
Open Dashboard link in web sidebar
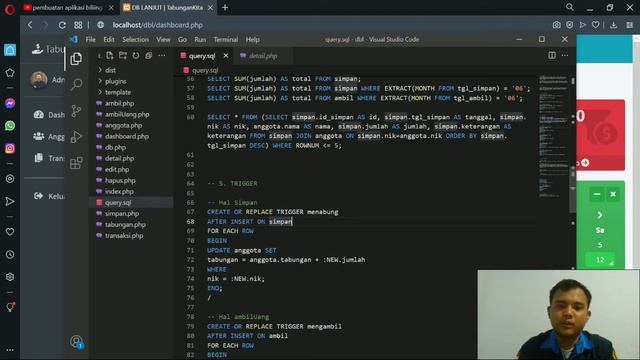click(49, 115)
